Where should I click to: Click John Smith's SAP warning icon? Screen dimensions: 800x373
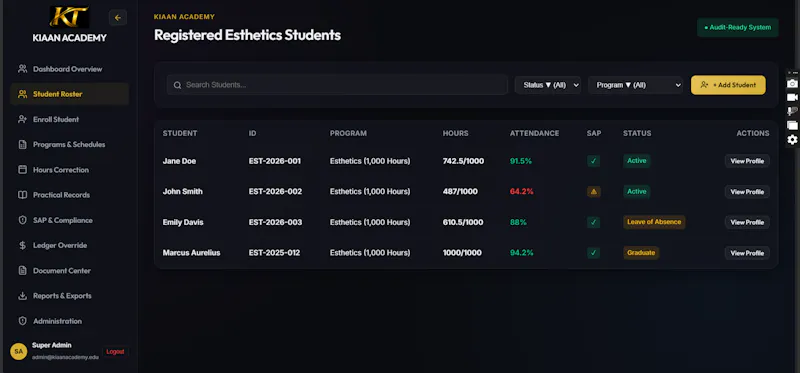593,192
